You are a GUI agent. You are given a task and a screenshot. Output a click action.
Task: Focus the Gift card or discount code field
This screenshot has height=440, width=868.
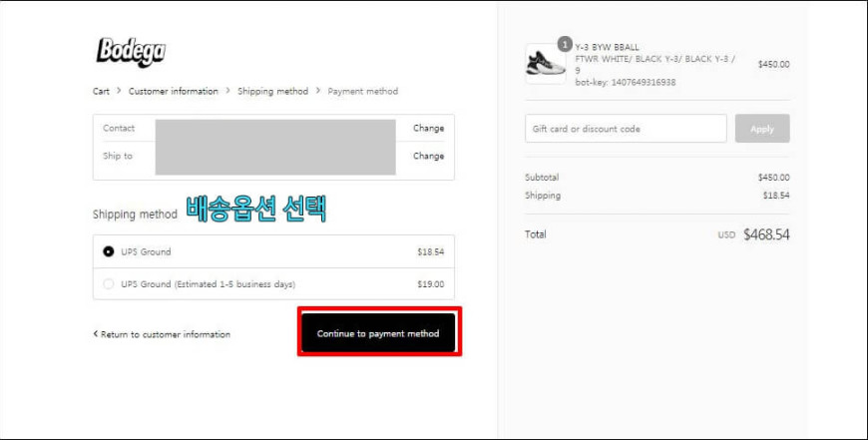(626, 129)
